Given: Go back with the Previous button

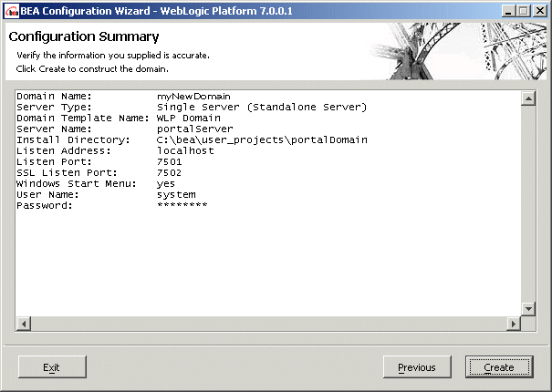Looking at the screenshot, I should click(x=417, y=367).
